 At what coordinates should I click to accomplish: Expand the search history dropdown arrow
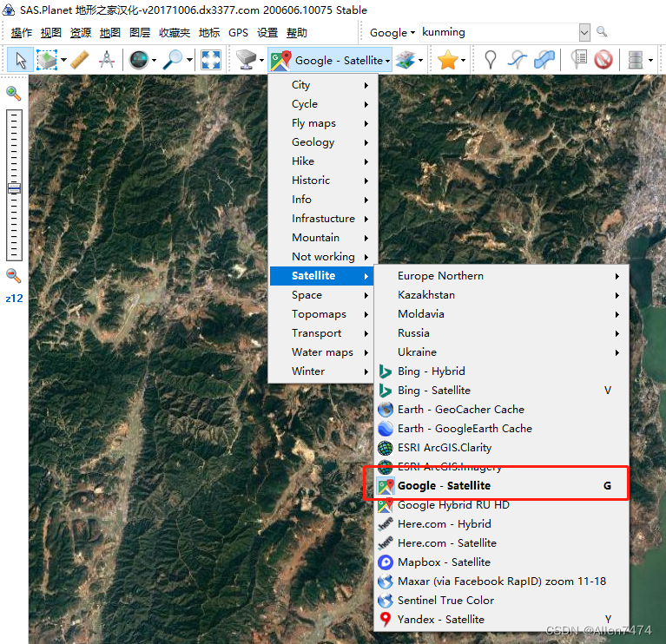585,32
